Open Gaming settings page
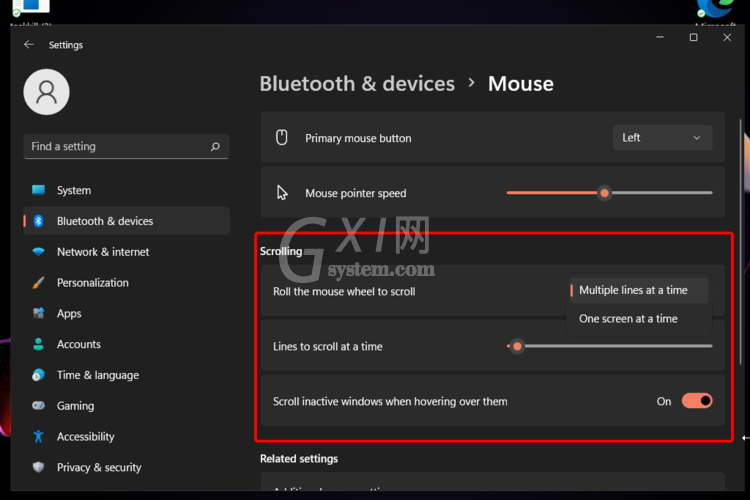 point(126,406)
